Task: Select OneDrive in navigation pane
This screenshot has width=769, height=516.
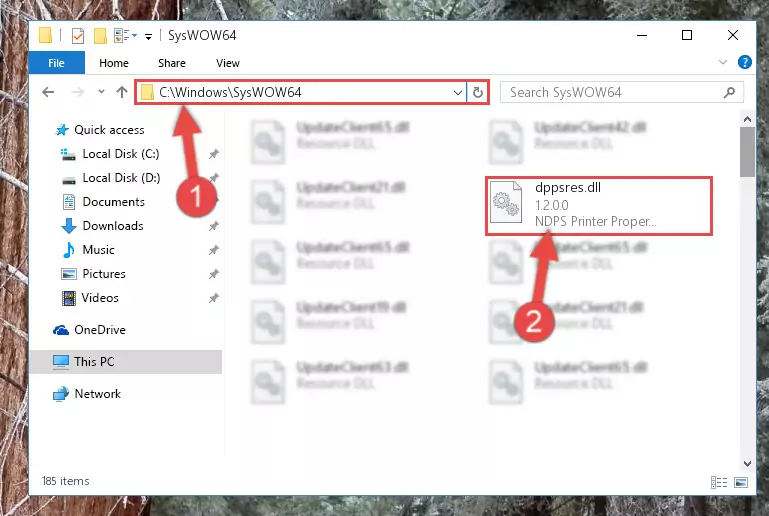Action: coord(100,330)
